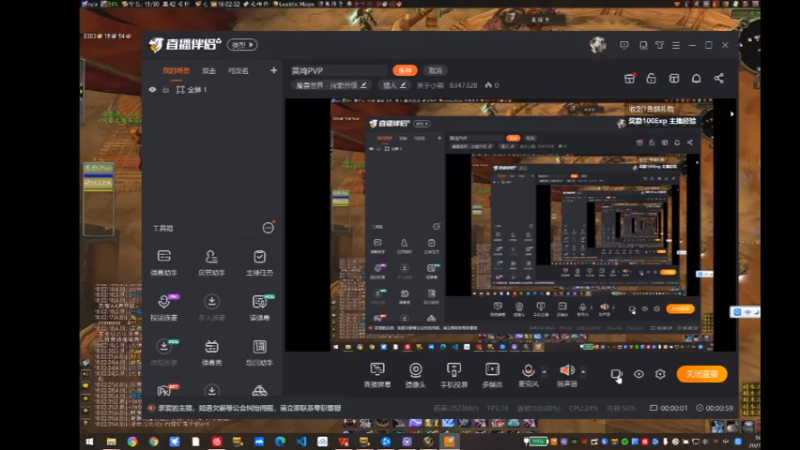Open 歌词助手 tool in toolbox
The height and width of the screenshot is (450, 800).
coord(259,353)
